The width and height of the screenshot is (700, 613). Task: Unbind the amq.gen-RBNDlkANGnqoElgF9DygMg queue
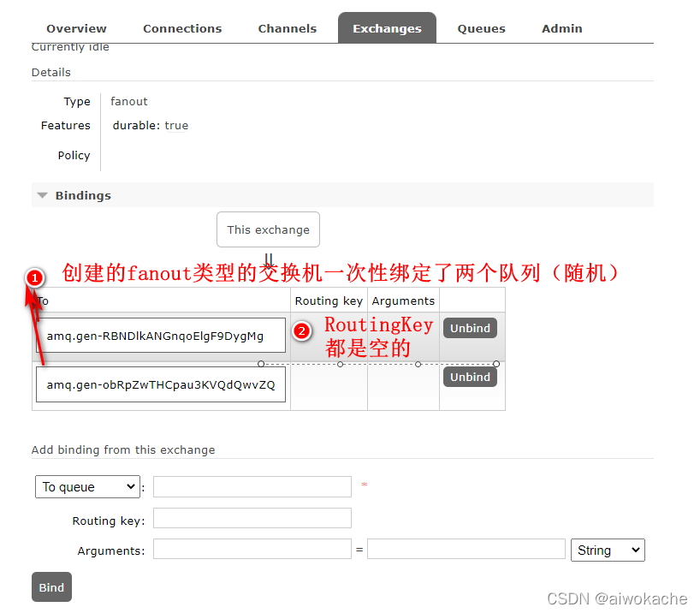[x=470, y=328]
